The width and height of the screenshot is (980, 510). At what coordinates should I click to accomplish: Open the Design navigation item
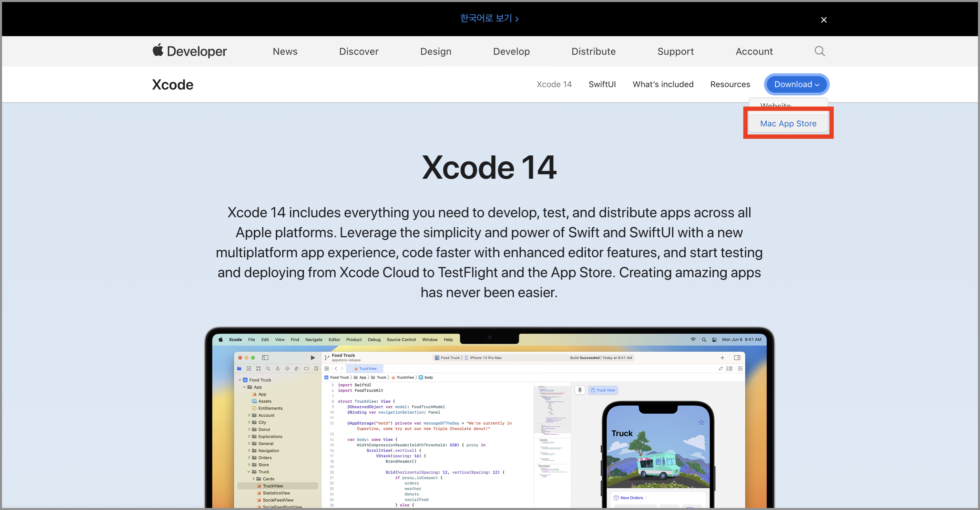tap(436, 51)
